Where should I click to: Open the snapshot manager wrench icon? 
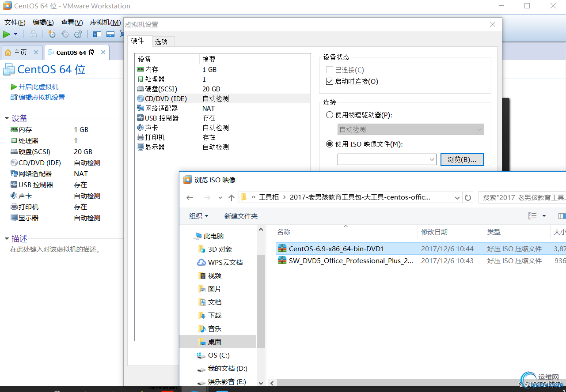78,34
